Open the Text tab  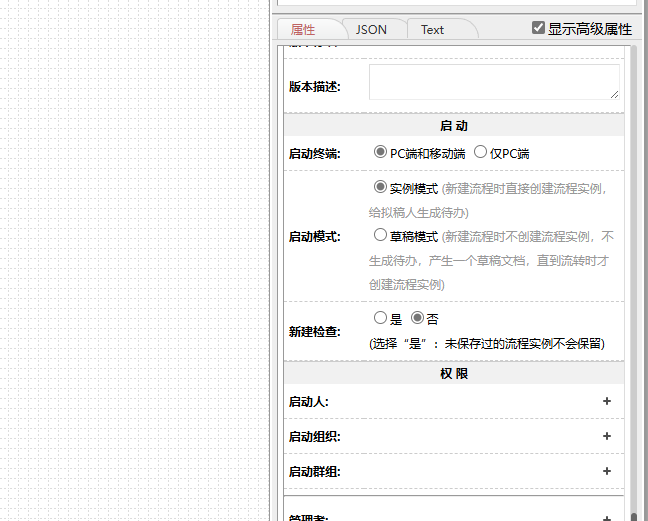pos(432,30)
